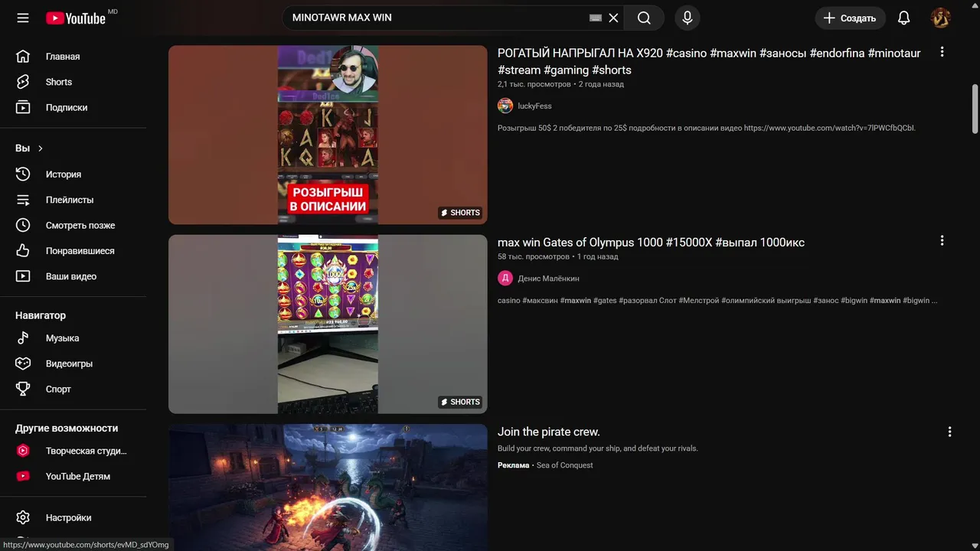This screenshot has width=980, height=551.
Task: Click into the MINOTAWR MAX WIN search field
Action: pos(436,18)
